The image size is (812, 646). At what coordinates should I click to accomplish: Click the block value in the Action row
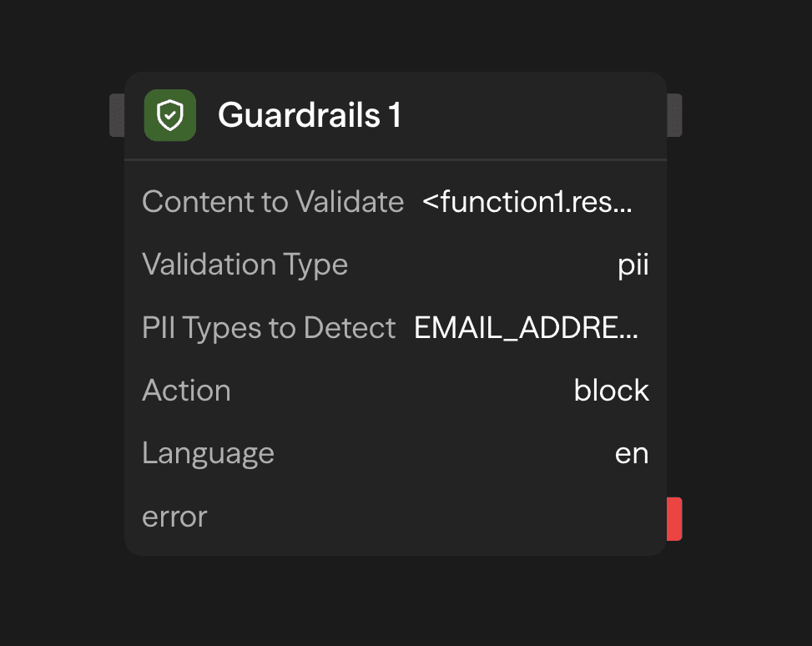tap(612, 390)
